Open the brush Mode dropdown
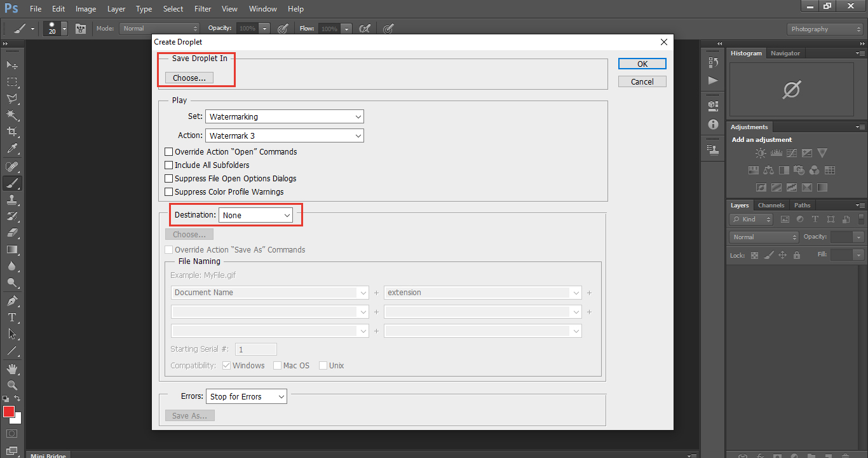868x458 pixels. [160, 29]
